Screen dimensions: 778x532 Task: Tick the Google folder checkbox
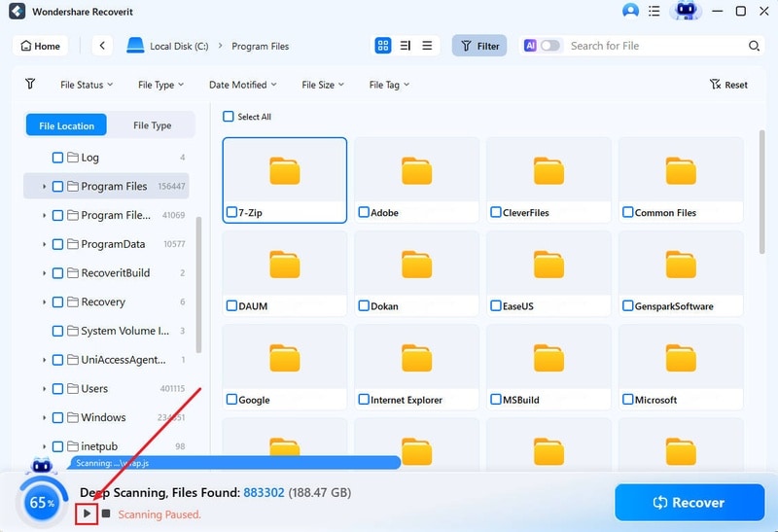point(231,400)
